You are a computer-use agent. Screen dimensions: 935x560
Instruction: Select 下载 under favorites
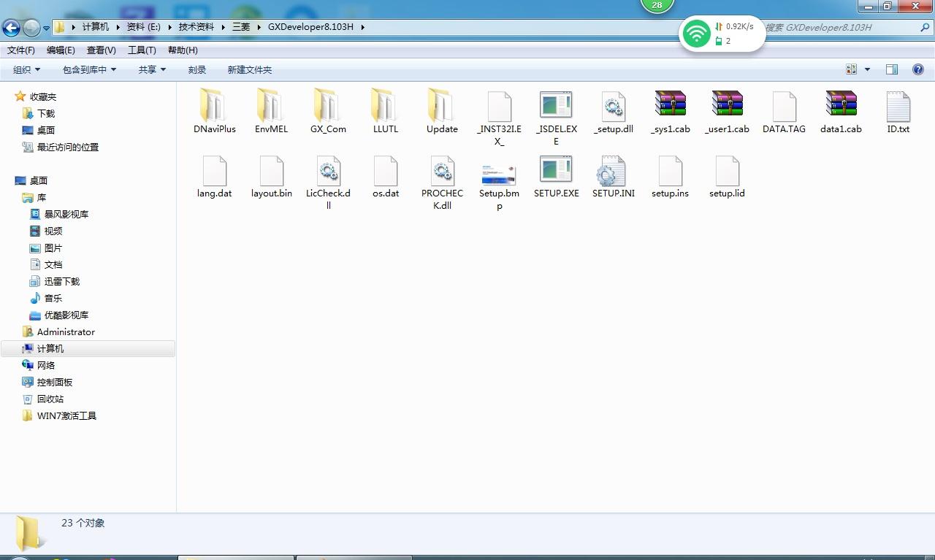pyautogui.click(x=46, y=113)
